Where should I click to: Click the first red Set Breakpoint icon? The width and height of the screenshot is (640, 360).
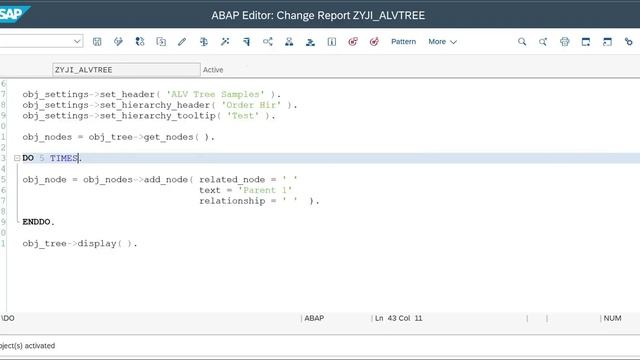[x=353, y=42]
